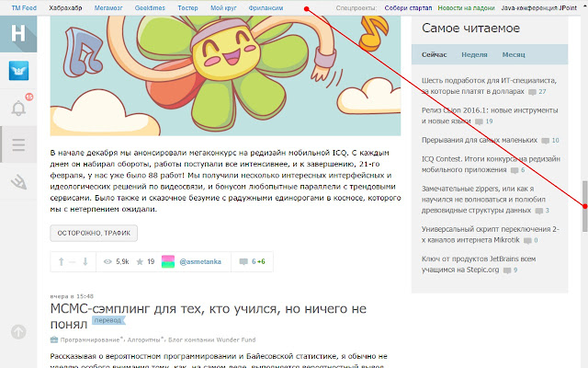Click the pencil write-post icon in sidebar
The image size is (588, 368).
(x=18, y=182)
